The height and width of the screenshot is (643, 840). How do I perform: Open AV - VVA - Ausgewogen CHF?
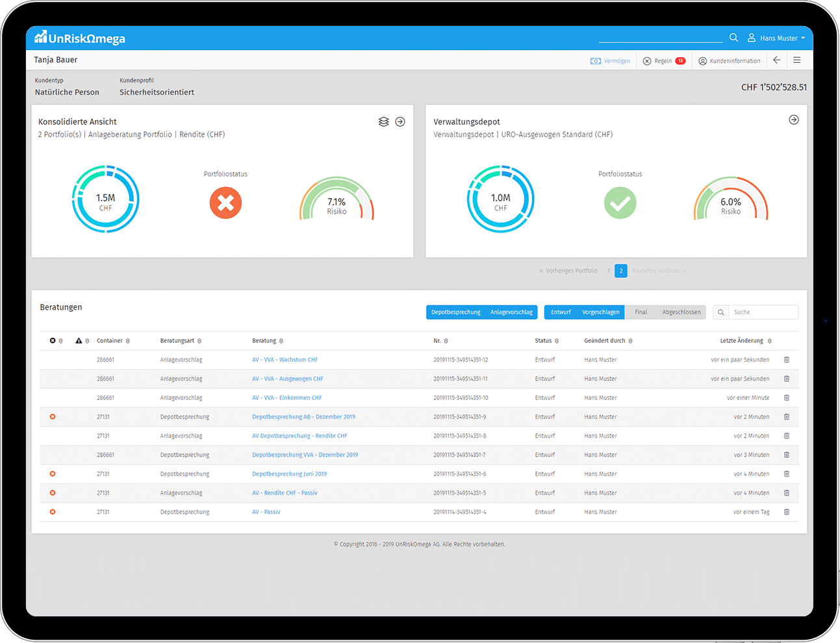point(288,379)
